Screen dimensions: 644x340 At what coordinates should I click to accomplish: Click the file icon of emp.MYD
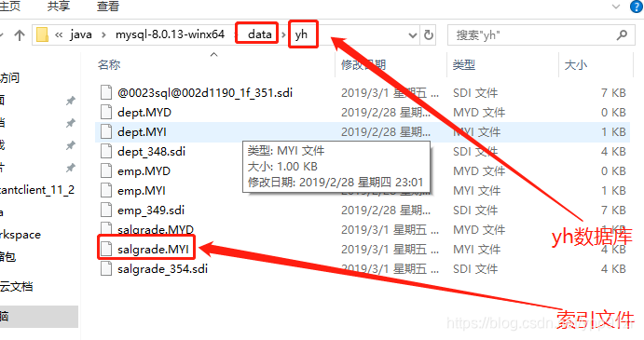(106, 171)
